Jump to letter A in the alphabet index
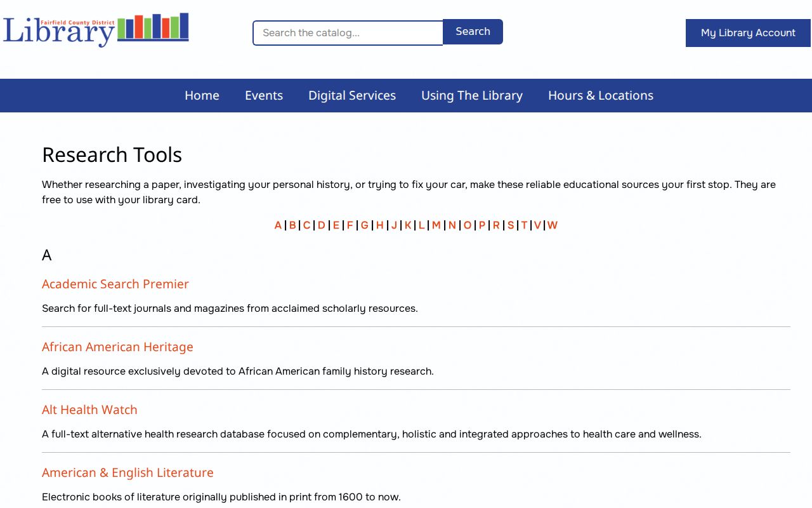 pos(278,225)
